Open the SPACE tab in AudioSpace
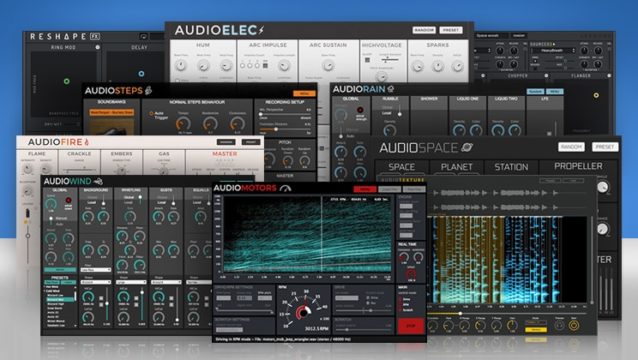Image resolution: width=638 pixels, height=360 pixels. pyautogui.click(x=402, y=167)
